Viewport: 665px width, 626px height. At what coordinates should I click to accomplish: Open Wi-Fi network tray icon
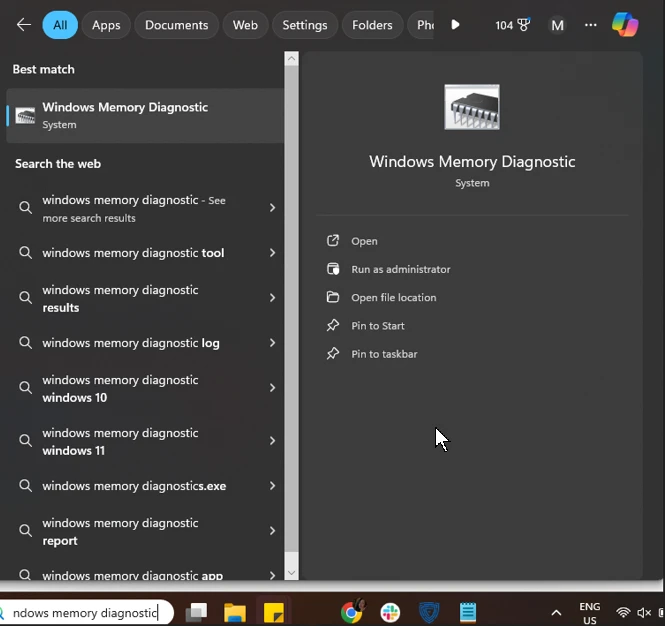click(x=623, y=612)
